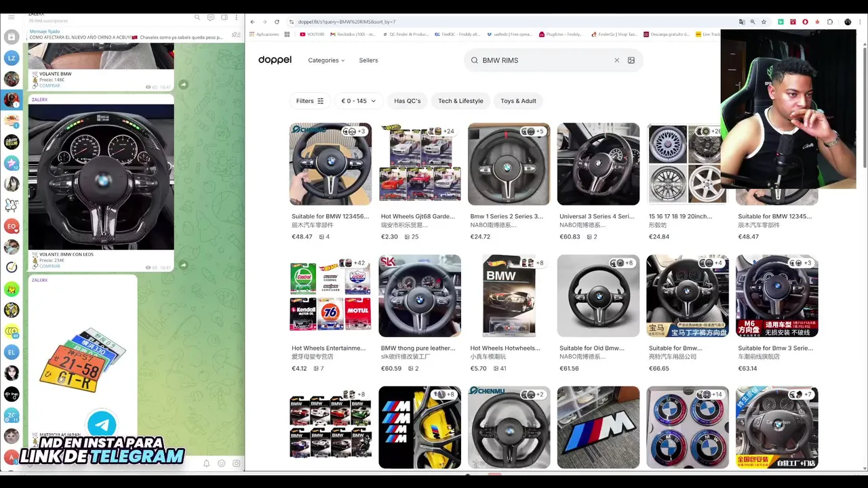Open the Japanese license plates image in Telegram
Image resolution: width=868 pixels, height=488 pixels.
(83, 359)
